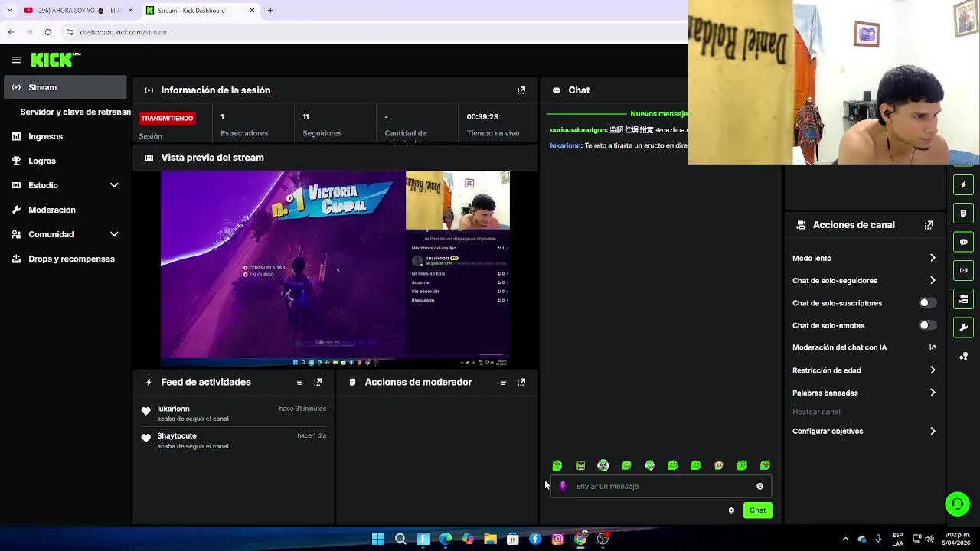Viewport: 980px width, 551px height.
Task: Pop out the Acciones de canal panel
Action: click(929, 225)
